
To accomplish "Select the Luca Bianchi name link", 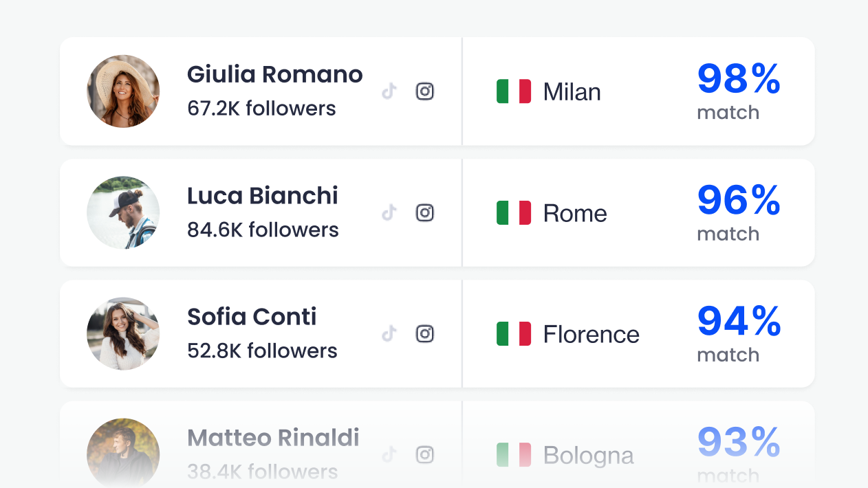I will 263,196.
